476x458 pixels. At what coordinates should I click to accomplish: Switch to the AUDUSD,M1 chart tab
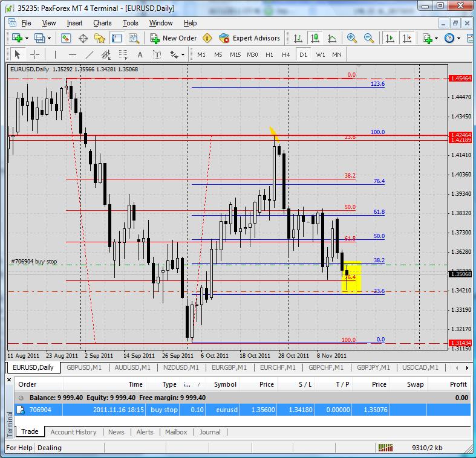[x=132, y=367]
